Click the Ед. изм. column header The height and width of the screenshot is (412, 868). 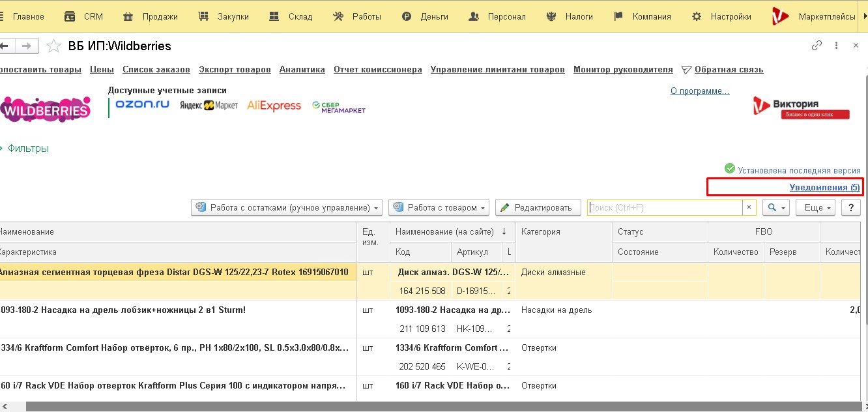(373, 242)
